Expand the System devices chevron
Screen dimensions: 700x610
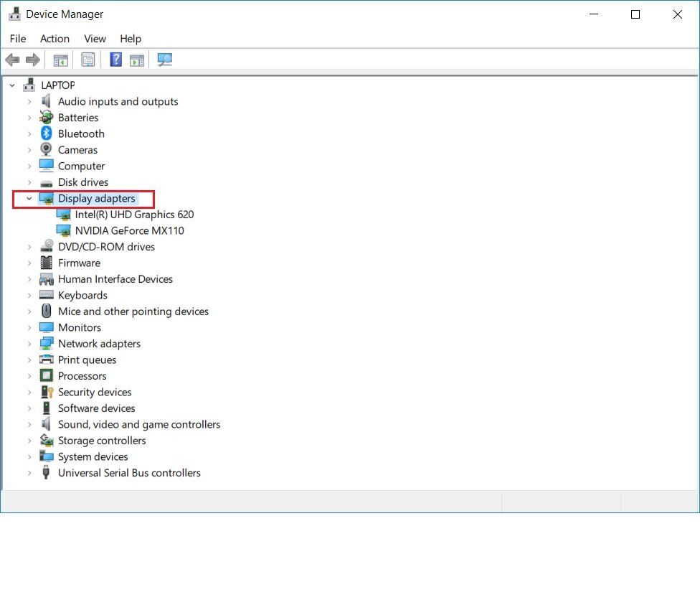pyautogui.click(x=29, y=457)
